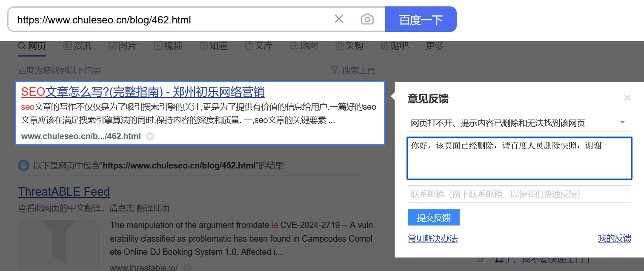Click the seo文章的写作 result snippet text
Viewport: 644px width, 271px height.
pyautogui.click(x=199, y=114)
